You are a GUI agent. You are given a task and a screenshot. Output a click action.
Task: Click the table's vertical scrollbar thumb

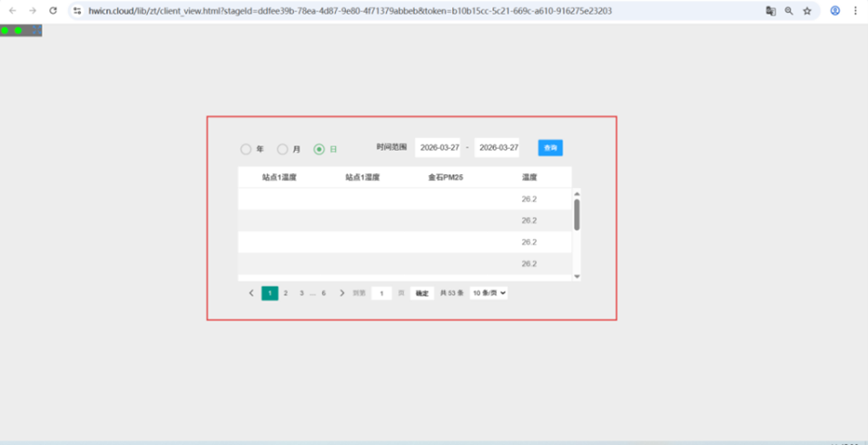tap(577, 215)
